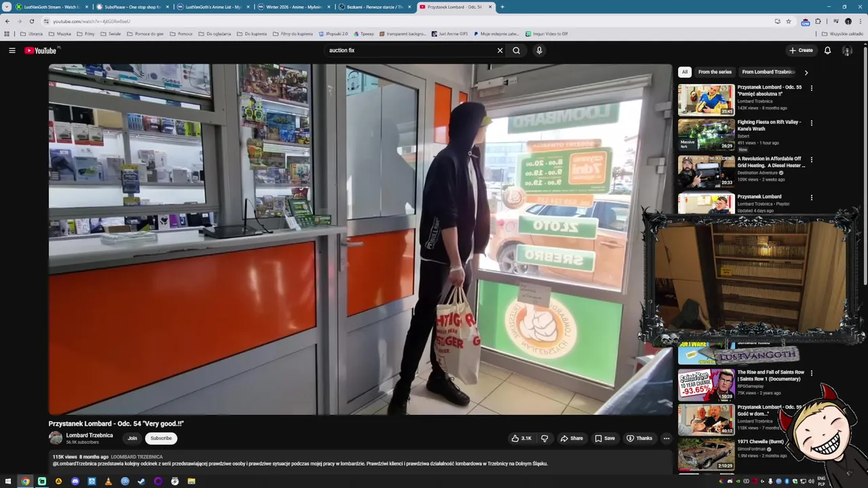Switch to the LustVanGoth Stream tab
Screen dimensions: 868x488
[52, 7]
